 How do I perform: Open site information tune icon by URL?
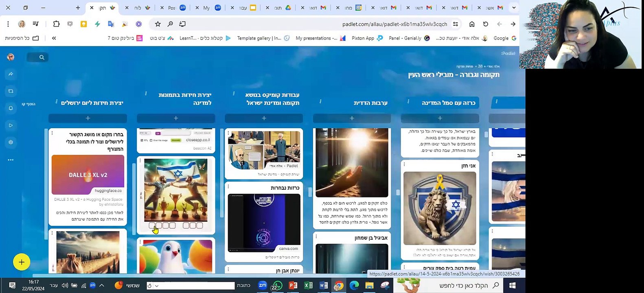(x=456, y=24)
